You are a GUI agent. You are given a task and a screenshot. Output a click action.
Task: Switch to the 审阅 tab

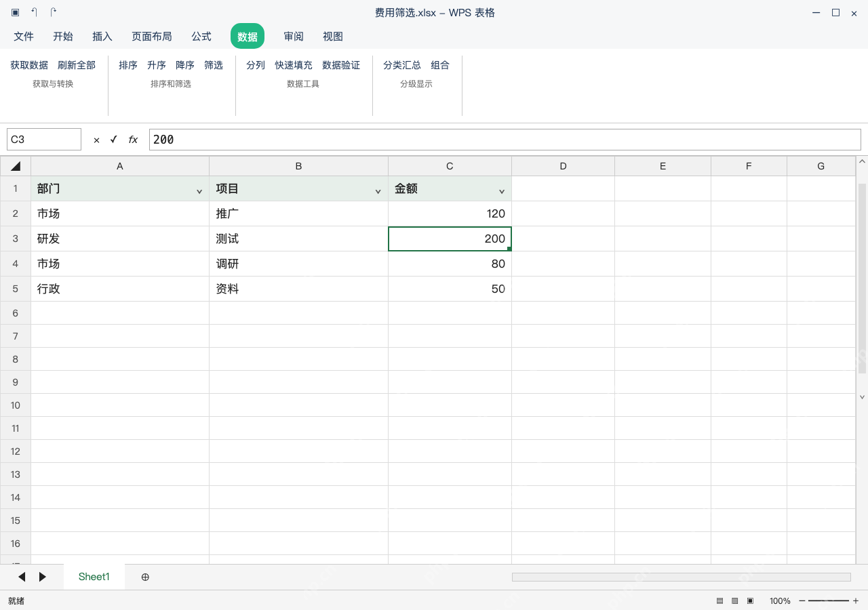click(x=294, y=37)
